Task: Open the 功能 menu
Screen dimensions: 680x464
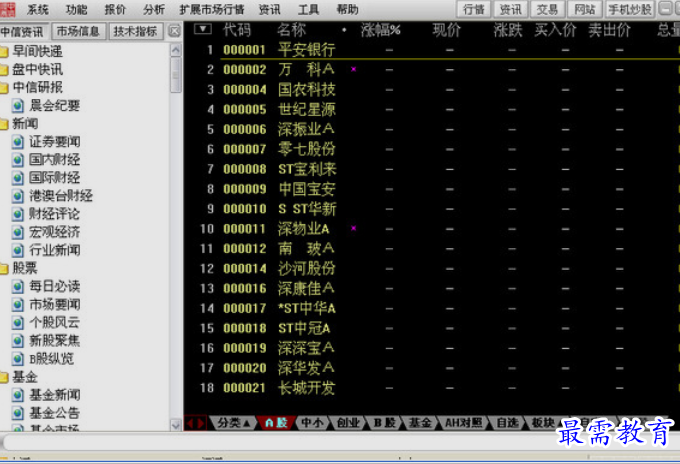Action: pos(76,10)
